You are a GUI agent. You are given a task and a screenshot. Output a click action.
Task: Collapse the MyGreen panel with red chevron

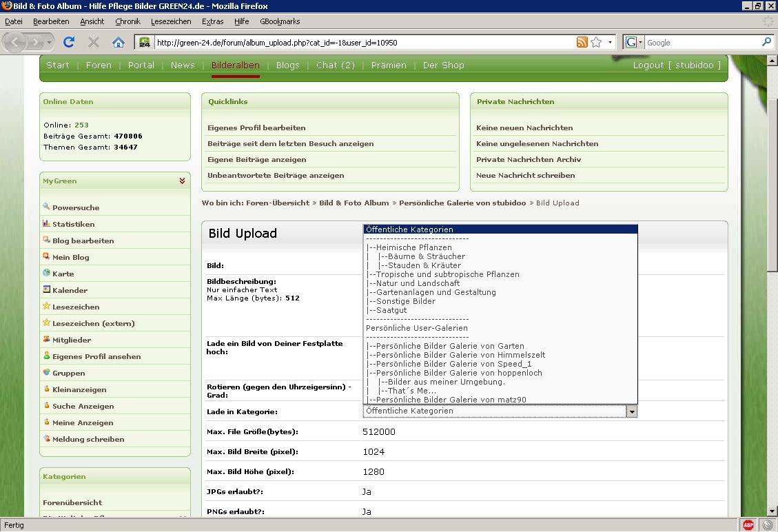coord(182,181)
